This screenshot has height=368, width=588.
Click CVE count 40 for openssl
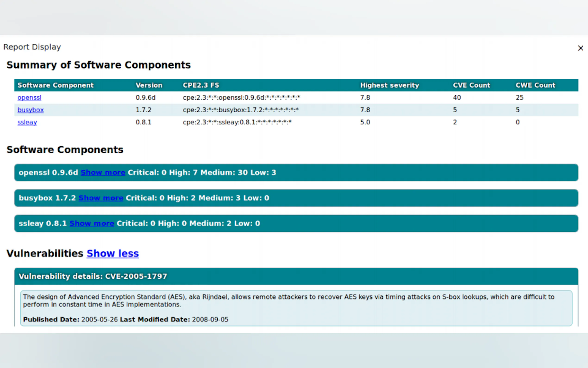point(457,98)
